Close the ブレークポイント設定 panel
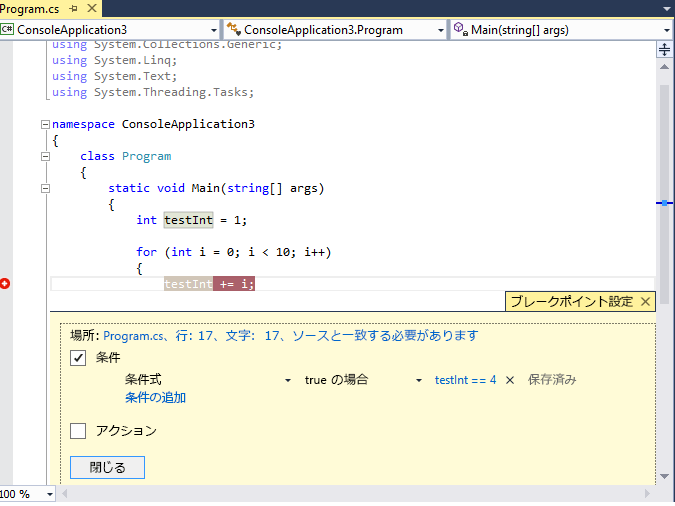The image size is (675, 506). point(645,301)
